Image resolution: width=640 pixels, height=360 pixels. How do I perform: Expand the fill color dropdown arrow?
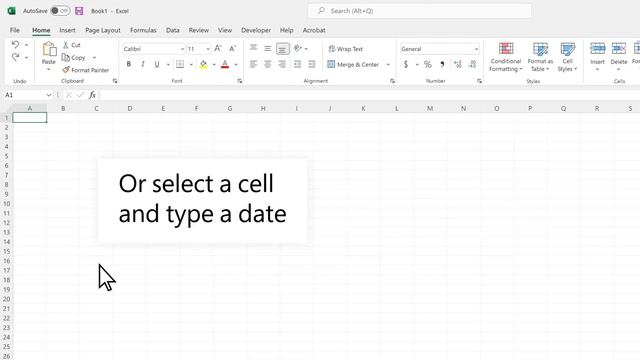pos(214,64)
